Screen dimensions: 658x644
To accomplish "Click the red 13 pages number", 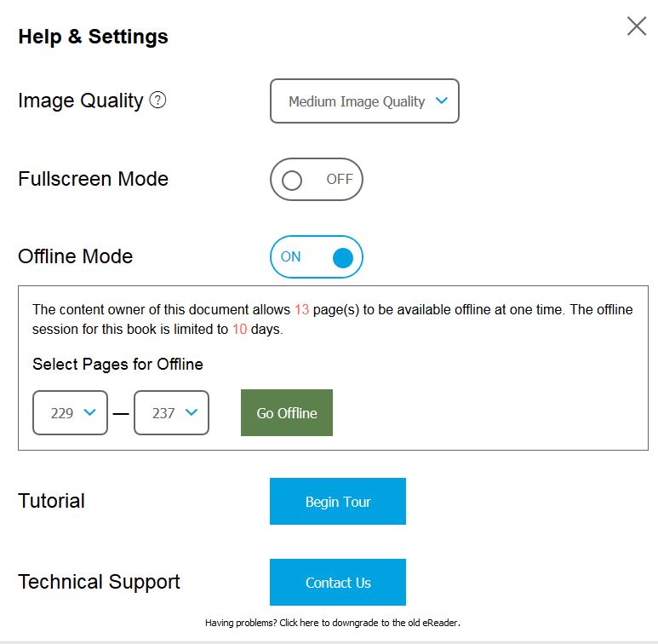I will (301, 309).
